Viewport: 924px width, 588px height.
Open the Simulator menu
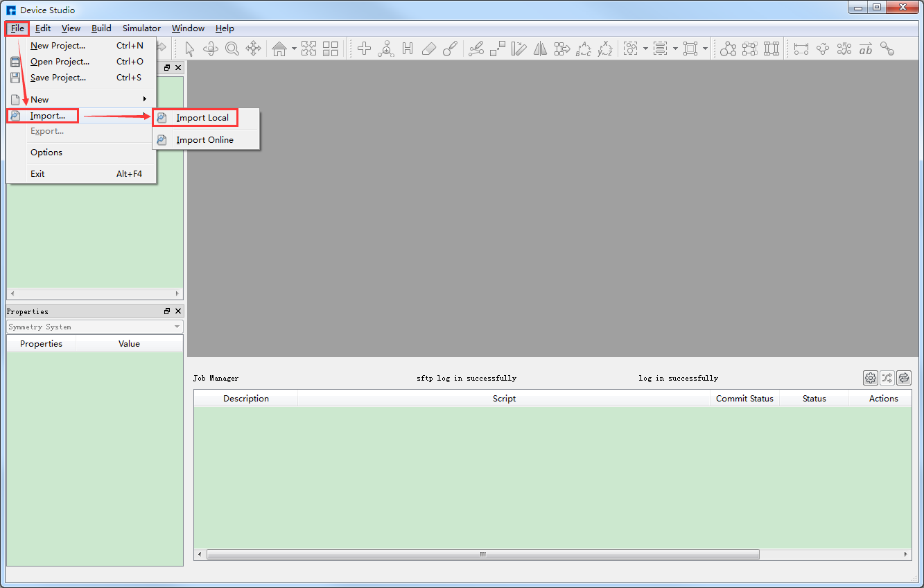141,28
